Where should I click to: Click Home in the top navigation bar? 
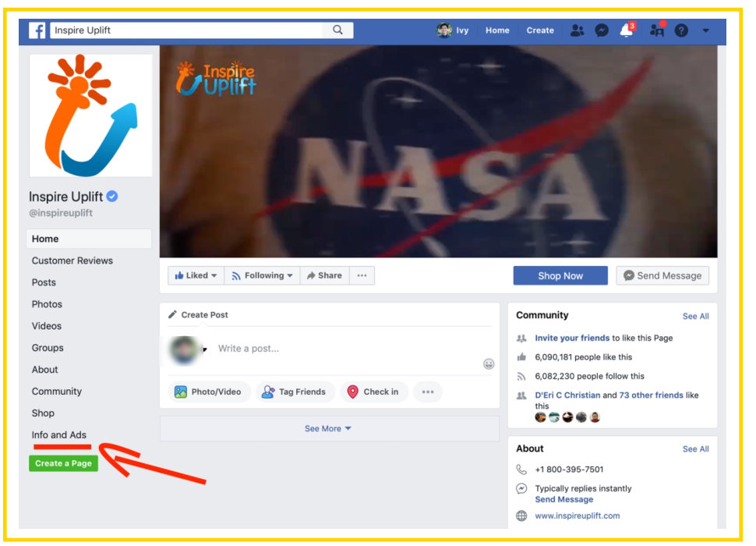click(x=497, y=30)
